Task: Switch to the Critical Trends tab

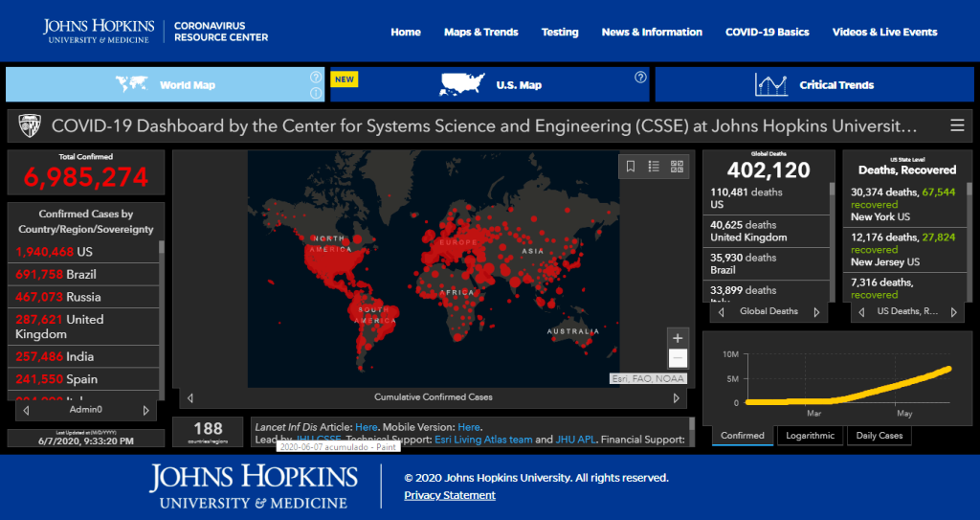Action: [814, 84]
